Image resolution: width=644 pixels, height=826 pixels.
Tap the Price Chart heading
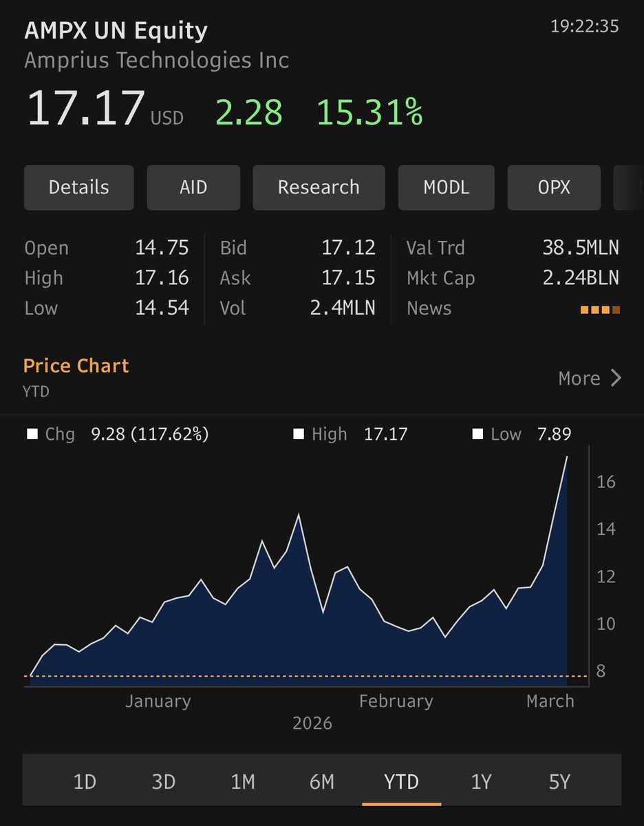pyautogui.click(x=76, y=366)
